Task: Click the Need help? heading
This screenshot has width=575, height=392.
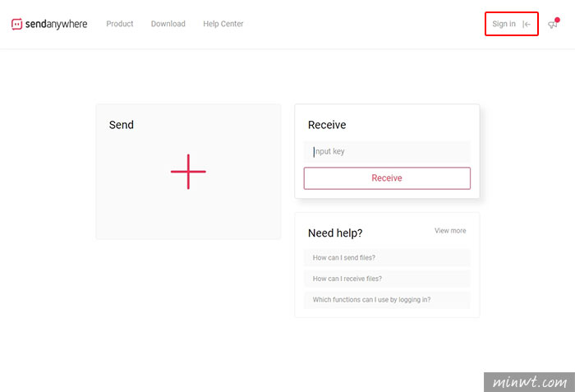Action: click(x=335, y=233)
